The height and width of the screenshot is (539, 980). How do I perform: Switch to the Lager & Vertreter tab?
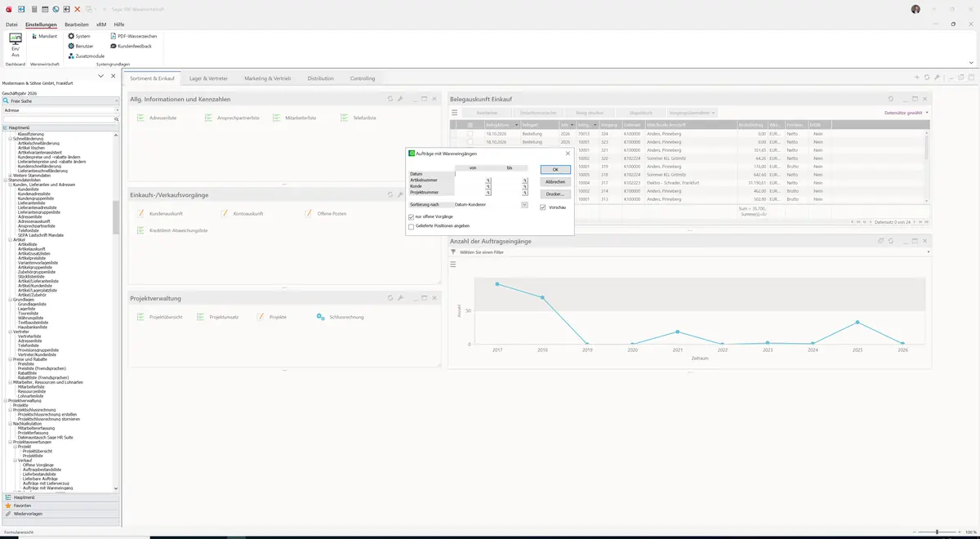(210, 78)
